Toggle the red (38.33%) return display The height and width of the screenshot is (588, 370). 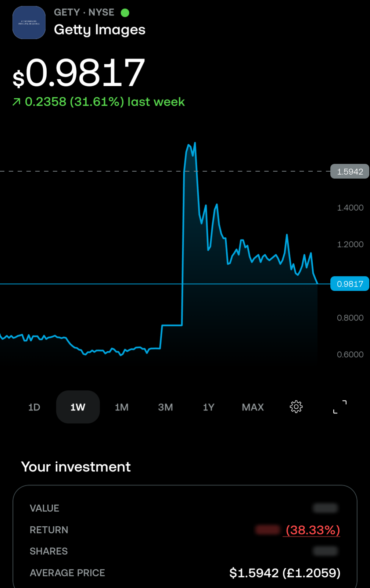coord(313,530)
